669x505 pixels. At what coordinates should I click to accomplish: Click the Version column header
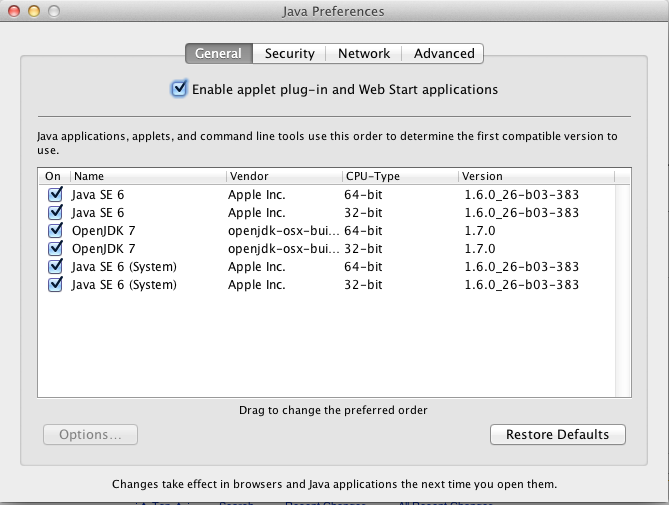(536, 176)
